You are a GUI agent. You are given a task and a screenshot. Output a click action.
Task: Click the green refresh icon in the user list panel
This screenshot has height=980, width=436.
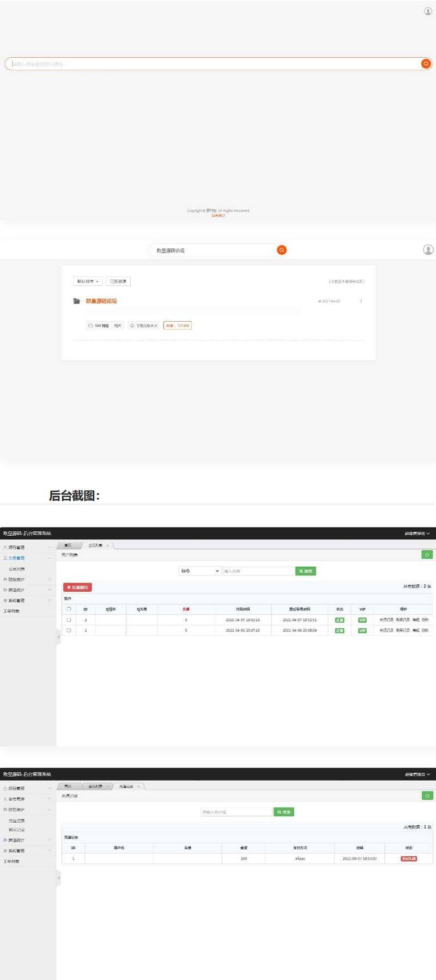[427, 555]
